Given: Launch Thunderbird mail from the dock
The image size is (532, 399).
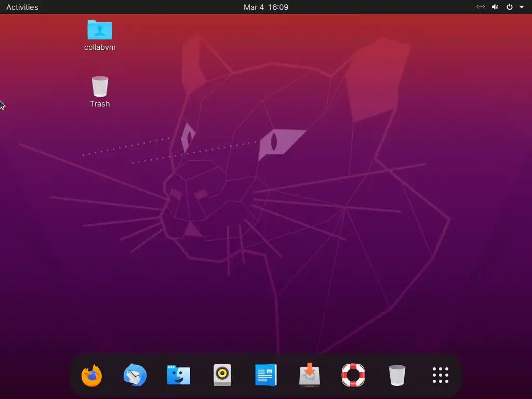Looking at the screenshot, I should pyautogui.click(x=135, y=375).
